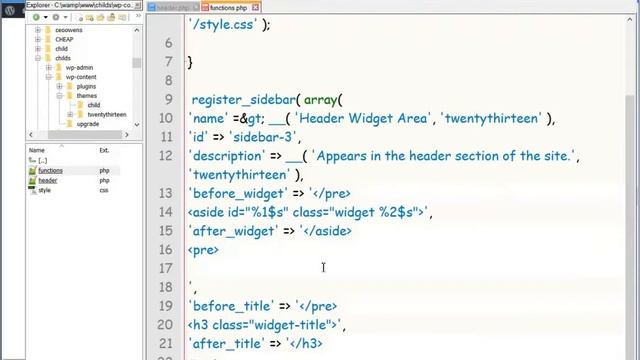Go to parent directory [..] entry

point(42,160)
